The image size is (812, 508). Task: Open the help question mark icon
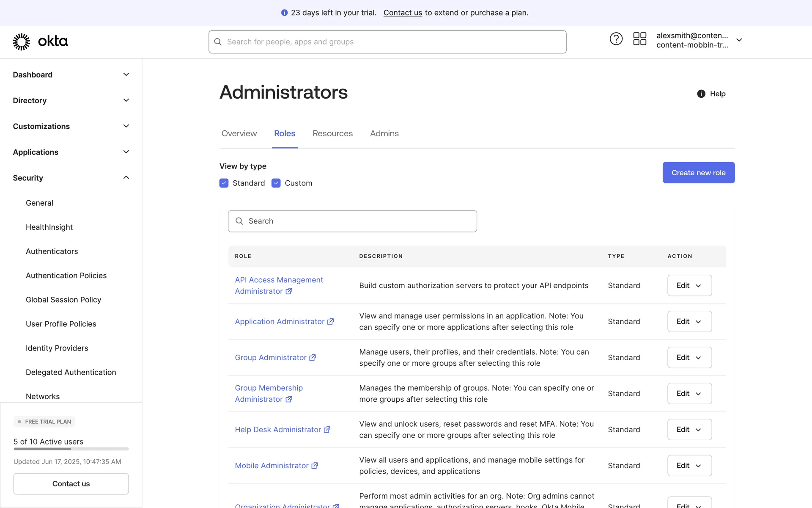coord(616,39)
